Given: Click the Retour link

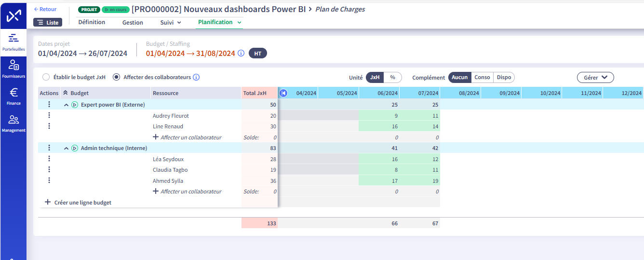Looking at the screenshot, I should pyautogui.click(x=45, y=9).
